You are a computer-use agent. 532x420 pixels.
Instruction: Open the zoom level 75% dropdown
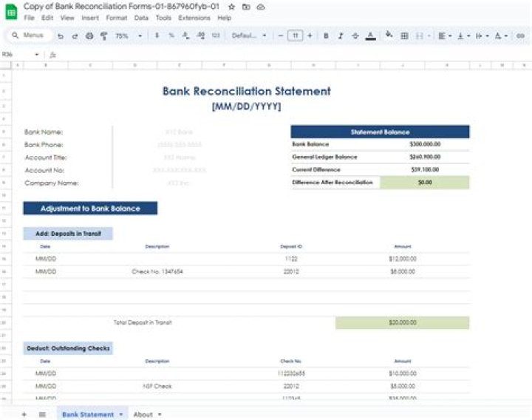coord(129,35)
